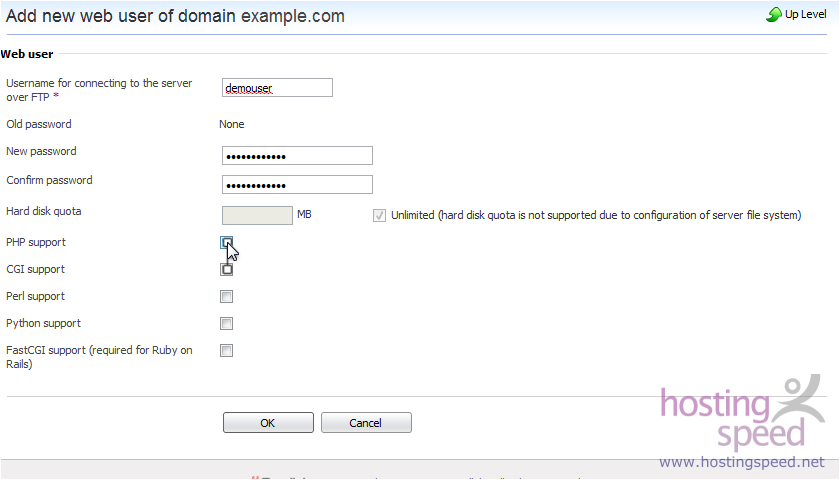Open the www.hostingspeed.net link
The width and height of the screenshot is (840, 480).
pyautogui.click(x=742, y=462)
